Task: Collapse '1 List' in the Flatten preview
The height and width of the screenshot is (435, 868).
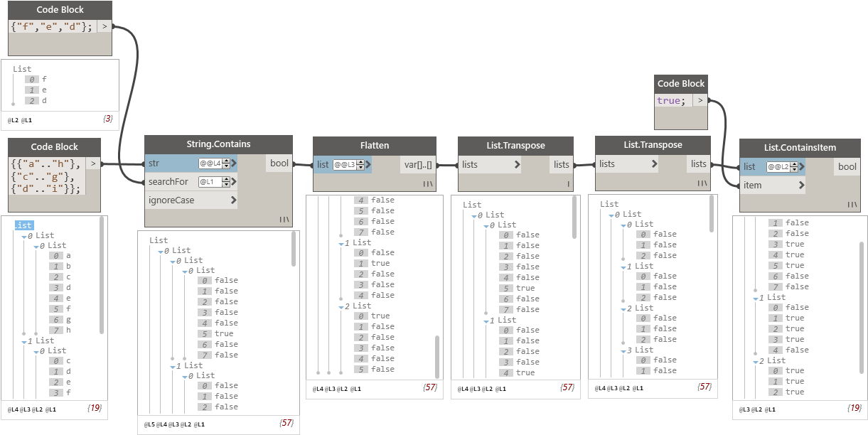Action: [x=340, y=243]
